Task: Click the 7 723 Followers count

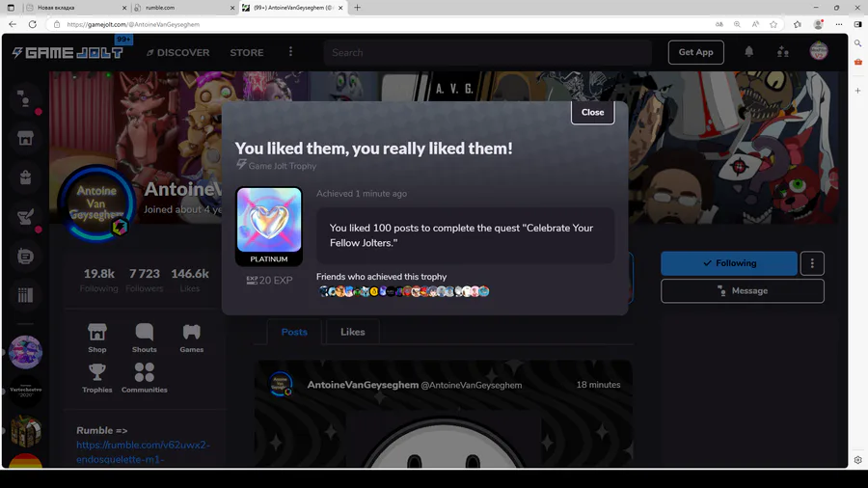Action: 145,280
